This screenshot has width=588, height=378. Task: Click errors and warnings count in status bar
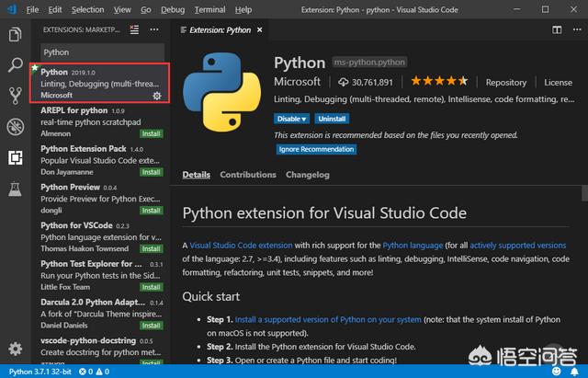94,372
